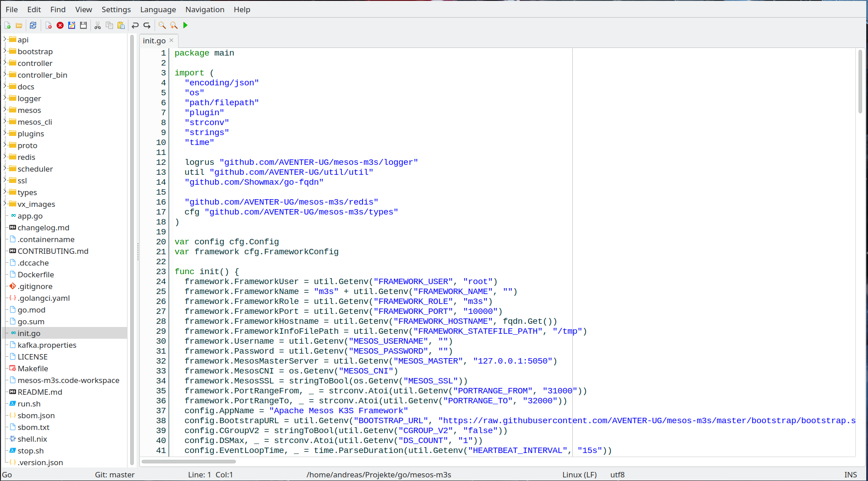Redo the last undone edit

pyautogui.click(x=147, y=26)
